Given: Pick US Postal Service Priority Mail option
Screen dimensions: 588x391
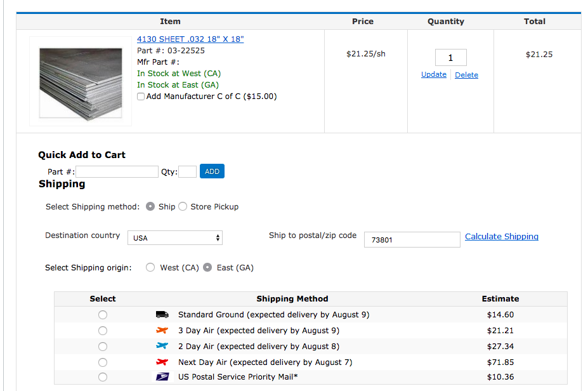Looking at the screenshot, I should (x=103, y=377).
